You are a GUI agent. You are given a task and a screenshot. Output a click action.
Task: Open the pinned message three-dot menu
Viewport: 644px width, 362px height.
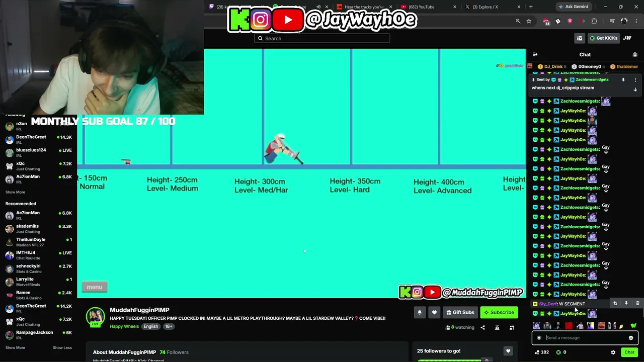(635, 80)
